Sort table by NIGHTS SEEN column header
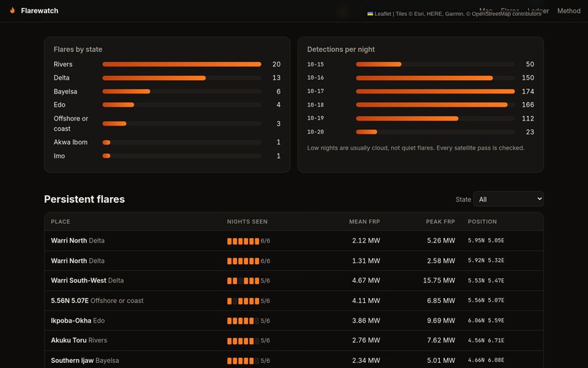Screen dimensions: 588x368 tap(247, 221)
